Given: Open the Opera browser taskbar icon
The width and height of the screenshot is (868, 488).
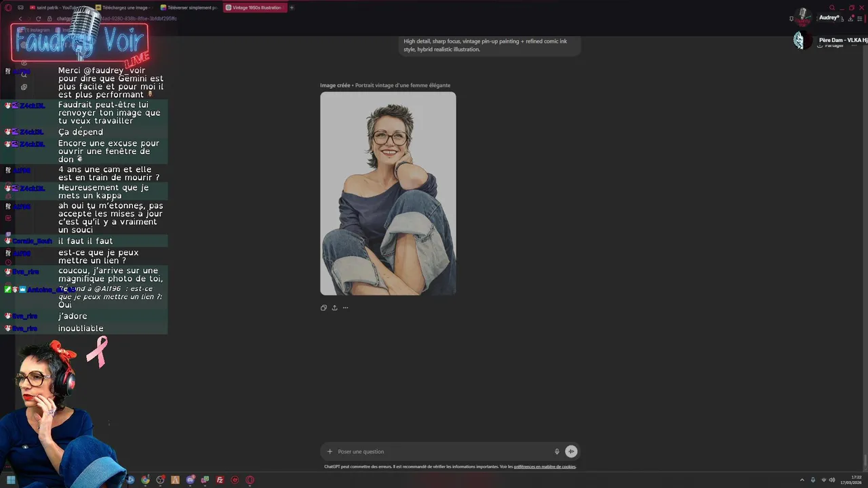Looking at the screenshot, I should [250, 480].
